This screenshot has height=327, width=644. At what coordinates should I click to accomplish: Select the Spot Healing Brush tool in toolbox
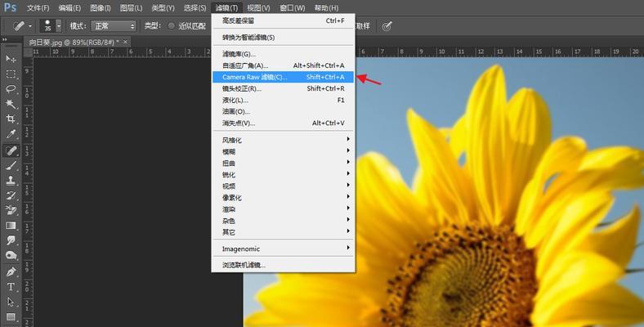click(x=11, y=150)
